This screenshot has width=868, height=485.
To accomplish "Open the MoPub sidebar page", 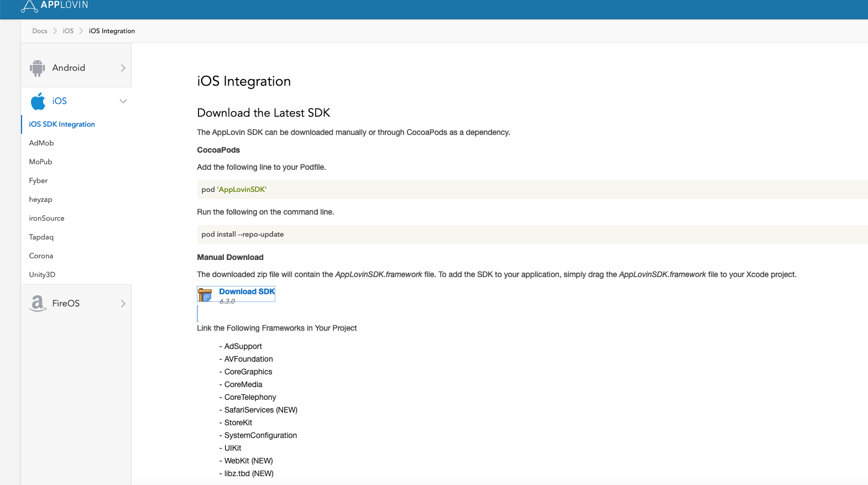I will [x=40, y=162].
